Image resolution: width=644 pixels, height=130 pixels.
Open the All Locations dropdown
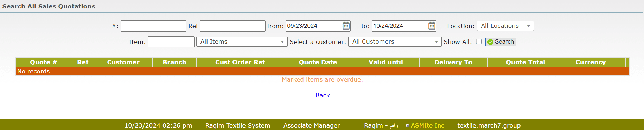[505, 26]
